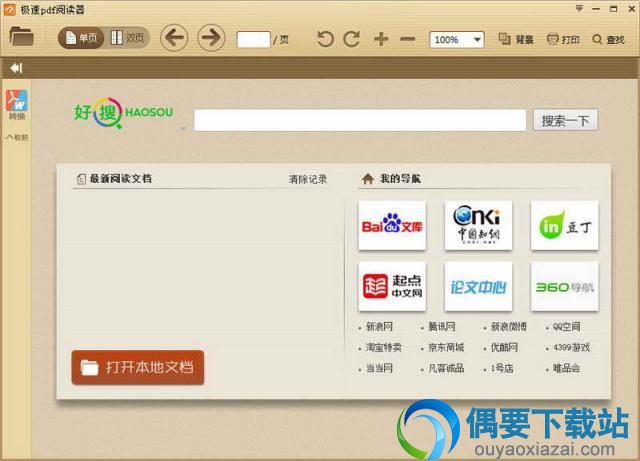Image resolution: width=640 pixels, height=461 pixels.
Task: Click the print (打印) button
Action: coord(563,39)
